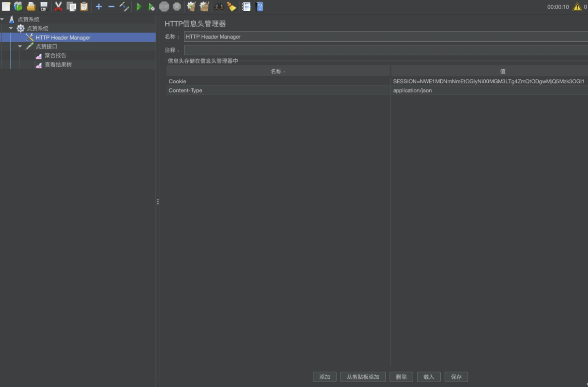Image resolution: width=588 pixels, height=387 pixels.
Task: Open Search with binoculars icon
Action: tap(219, 7)
